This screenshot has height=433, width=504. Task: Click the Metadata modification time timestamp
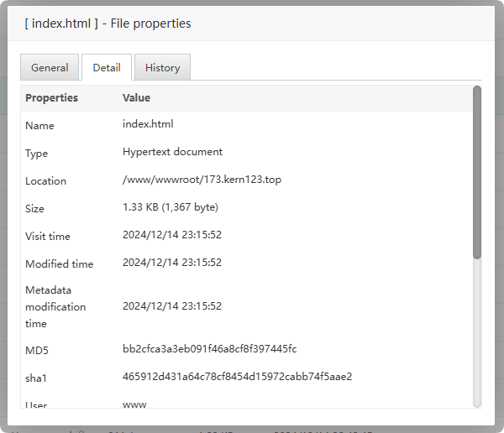click(x=172, y=306)
